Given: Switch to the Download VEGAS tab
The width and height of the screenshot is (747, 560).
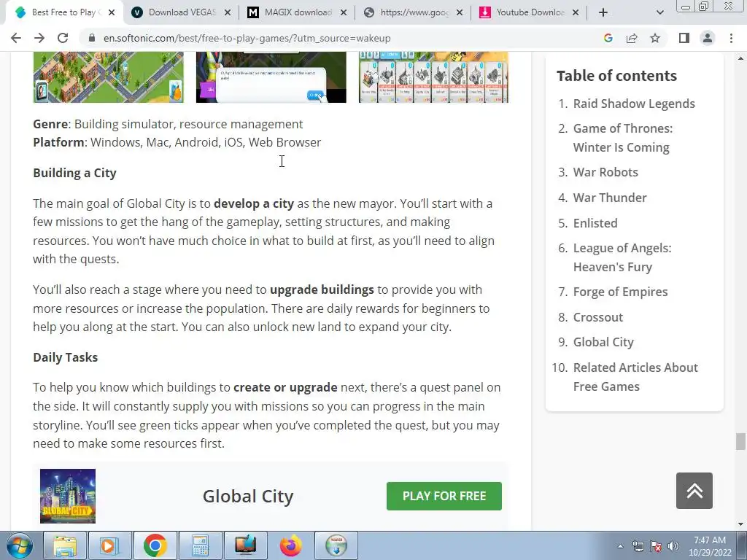Looking at the screenshot, I should click(181, 12).
